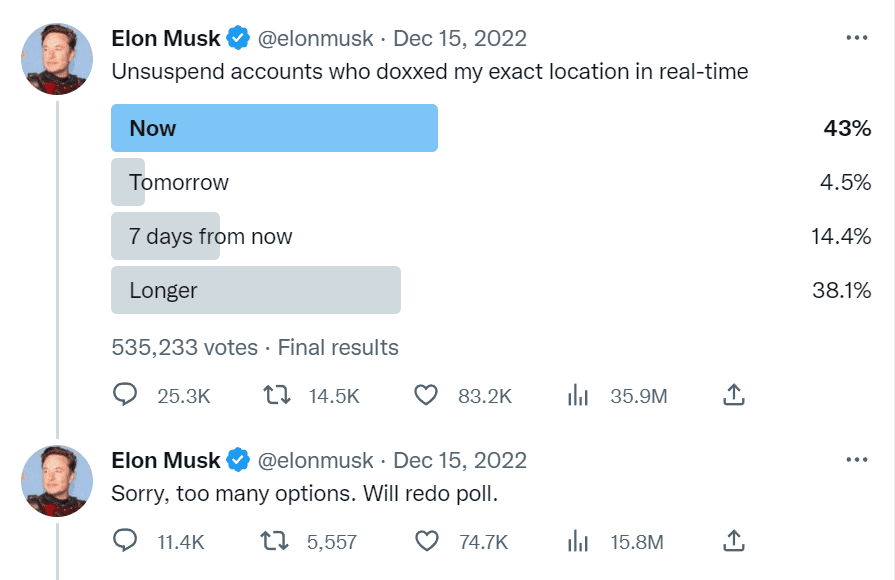The height and width of the screenshot is (580, 895).
Task: Reply to the 'Will redo poll' tweet
Action: 125,542
